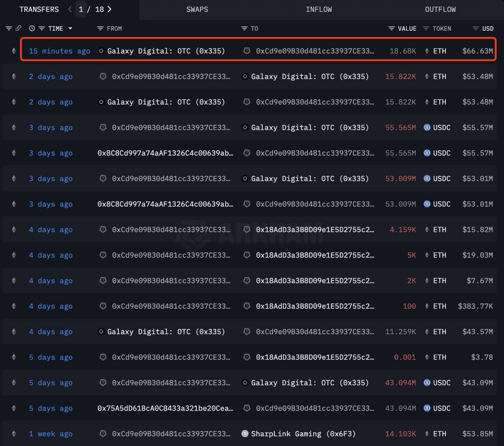Click the 100 ETH value
Screen dimensions: 504x446
[x=409, y=306]
